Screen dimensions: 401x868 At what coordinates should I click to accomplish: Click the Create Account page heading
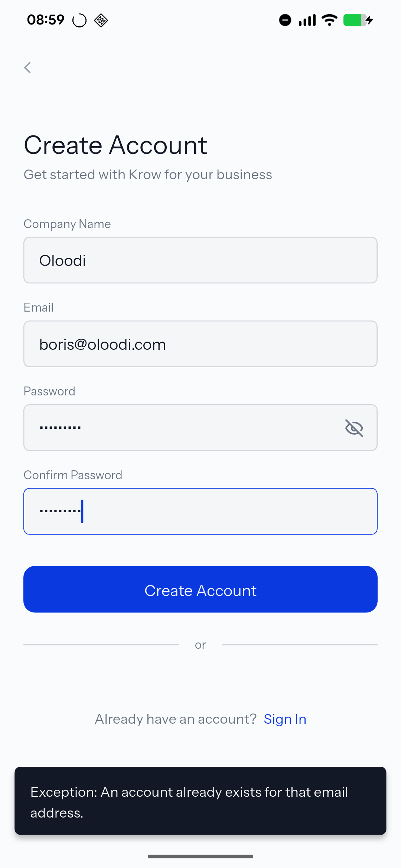tap(115, 145)
